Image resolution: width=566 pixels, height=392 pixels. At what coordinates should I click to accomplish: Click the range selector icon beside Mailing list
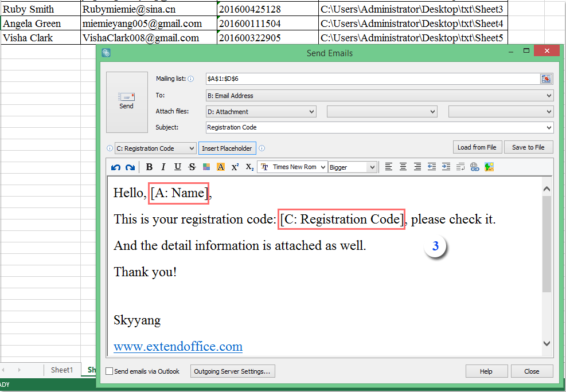545,79
